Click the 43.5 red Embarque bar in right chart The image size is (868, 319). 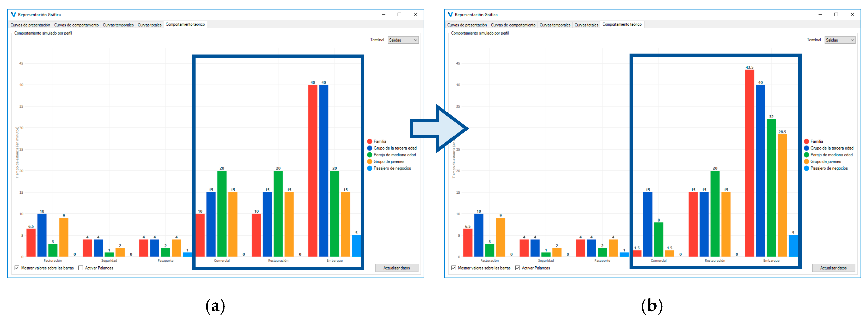click(x=749, y=163)
